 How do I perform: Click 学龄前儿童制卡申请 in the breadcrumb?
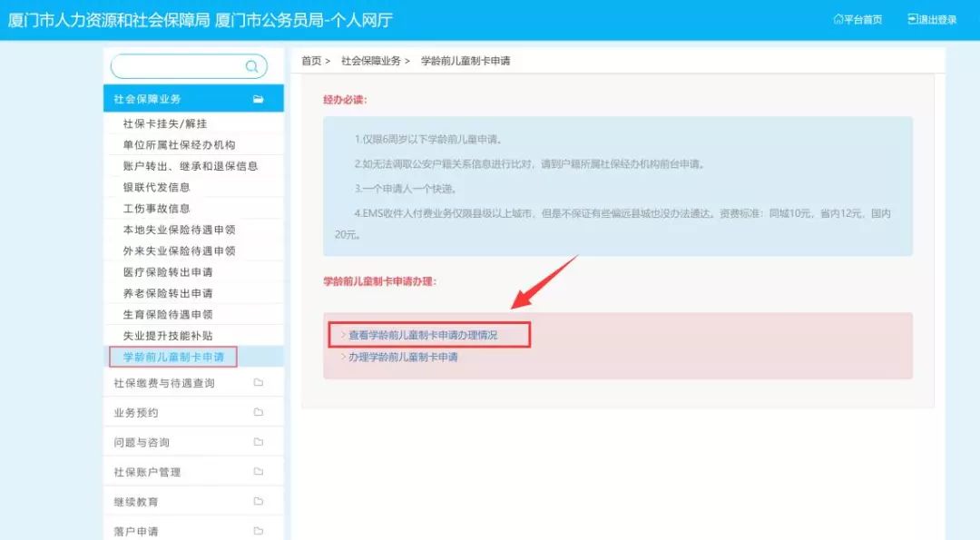(x=465, y=61)
